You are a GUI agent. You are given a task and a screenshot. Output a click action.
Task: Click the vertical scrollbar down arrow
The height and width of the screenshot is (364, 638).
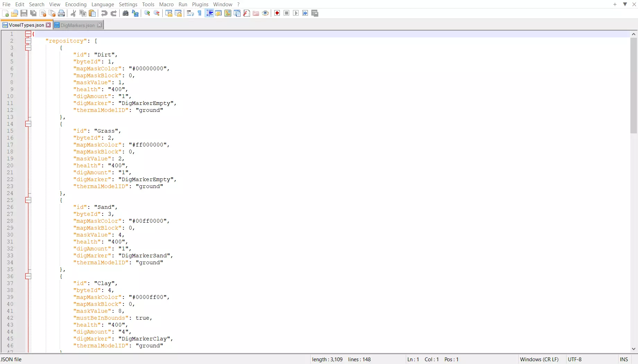[x=633, y=349]
